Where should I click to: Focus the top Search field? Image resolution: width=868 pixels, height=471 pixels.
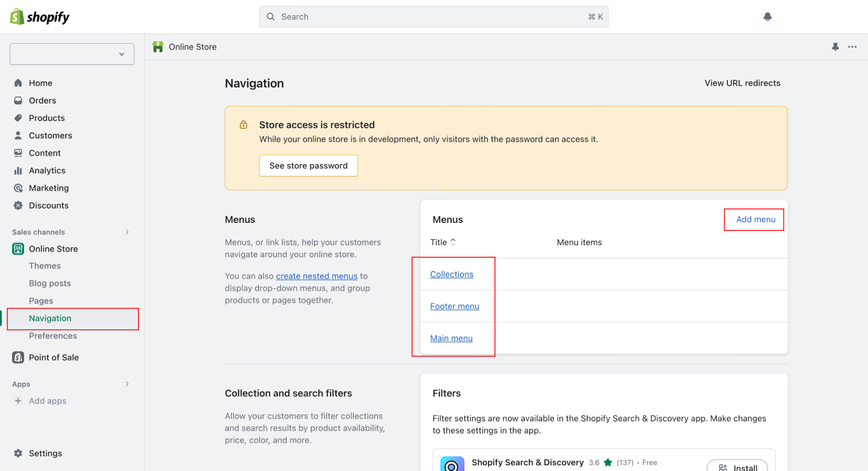click(x=434, y=17)
